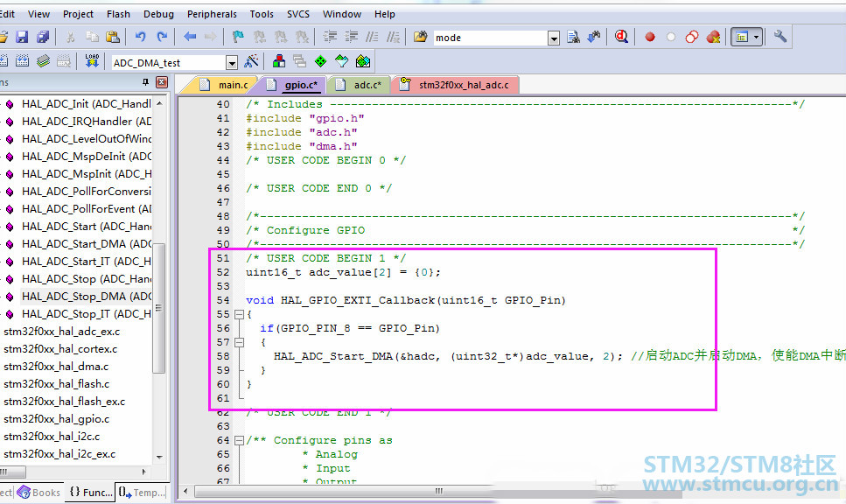Switch to the stm32f0xx_hal_adc.c tab

(458, 85)
